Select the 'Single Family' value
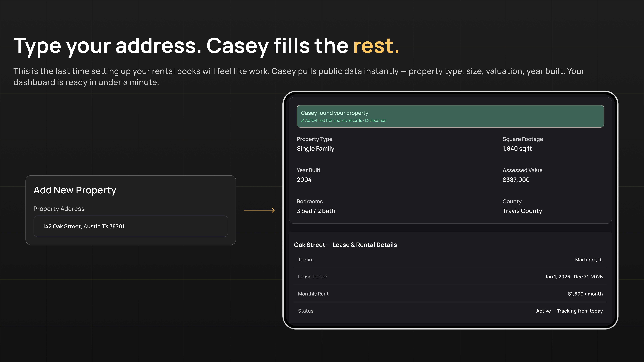This screenshot has height=362, width=644. 315,149
